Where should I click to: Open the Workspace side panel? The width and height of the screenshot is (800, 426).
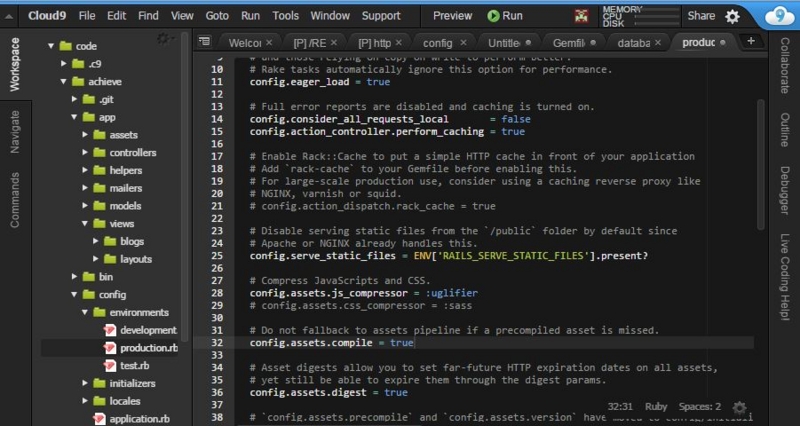pos(15,65)
